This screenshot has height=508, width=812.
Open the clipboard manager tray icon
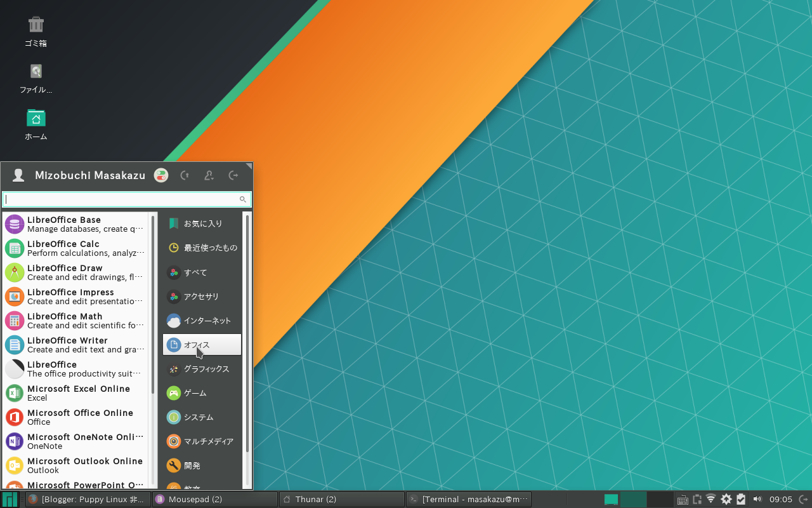click(697, 499)
